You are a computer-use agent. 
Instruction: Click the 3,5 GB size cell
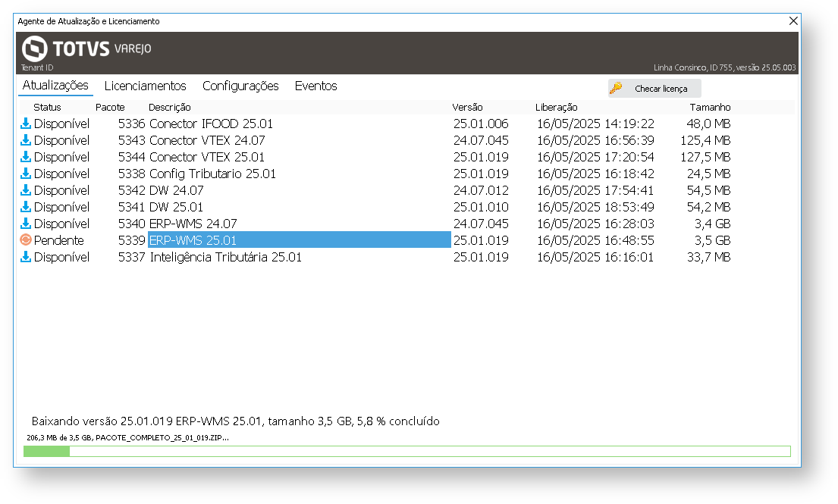point(712,240)
